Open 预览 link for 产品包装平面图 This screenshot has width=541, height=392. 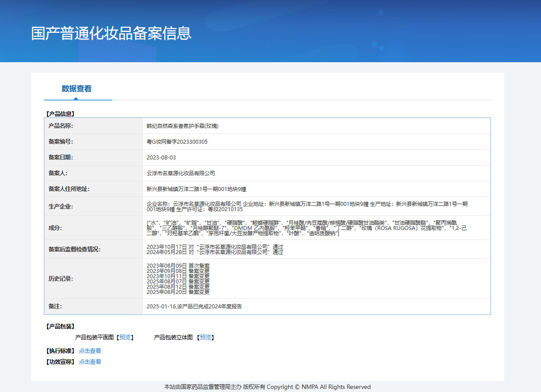125,337
